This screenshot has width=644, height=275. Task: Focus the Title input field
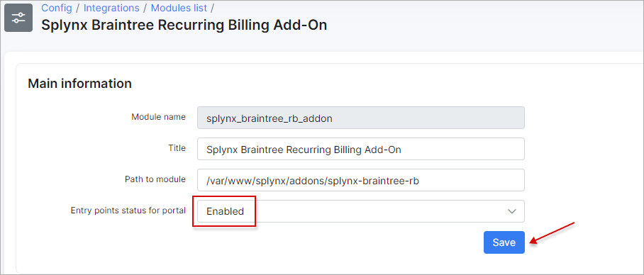point(360,149)
